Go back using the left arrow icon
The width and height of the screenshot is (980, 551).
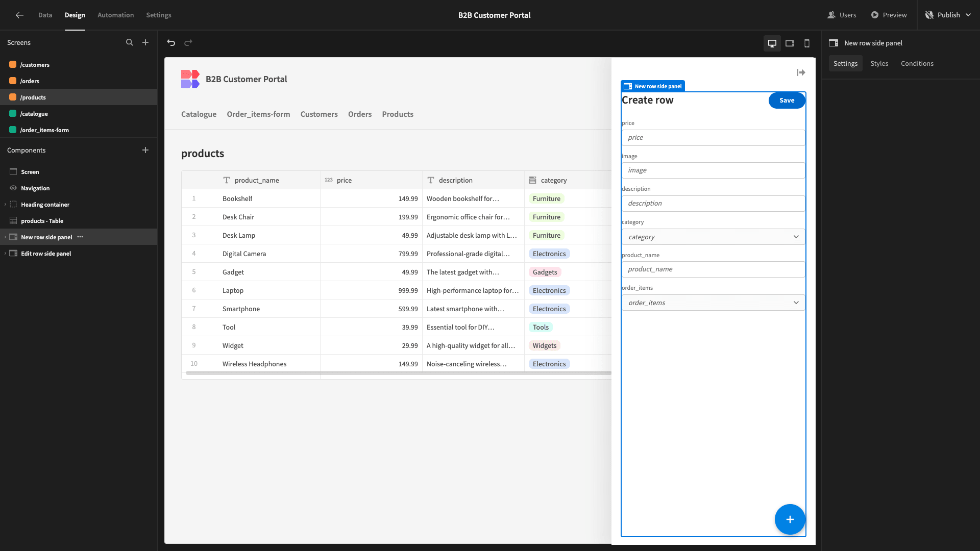pyautogui.click(x=19, y=15)
